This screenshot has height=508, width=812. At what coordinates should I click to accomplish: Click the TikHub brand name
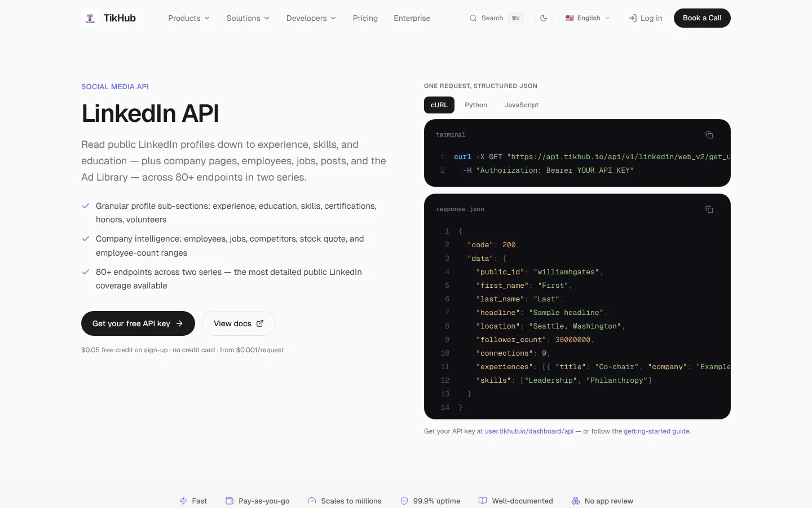(120, 18)
